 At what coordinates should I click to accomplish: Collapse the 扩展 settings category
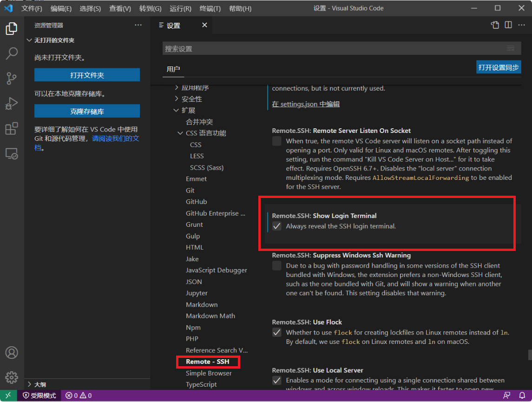click(176, 110)
